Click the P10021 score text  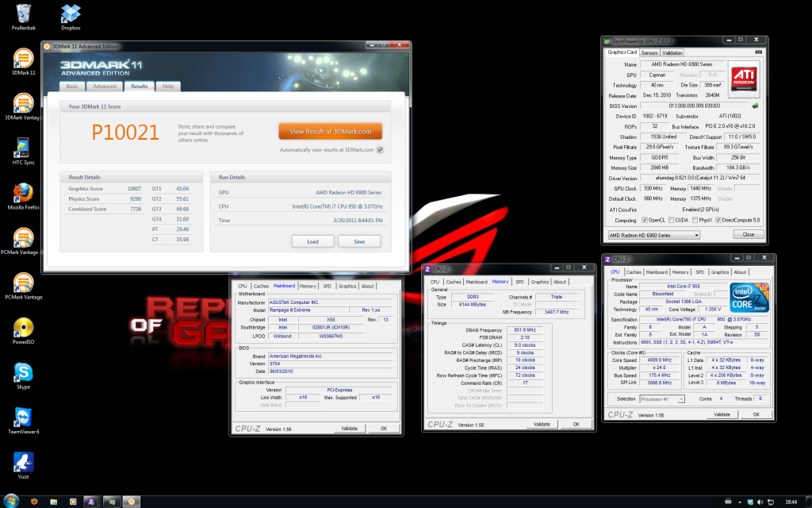click(124, 133)
